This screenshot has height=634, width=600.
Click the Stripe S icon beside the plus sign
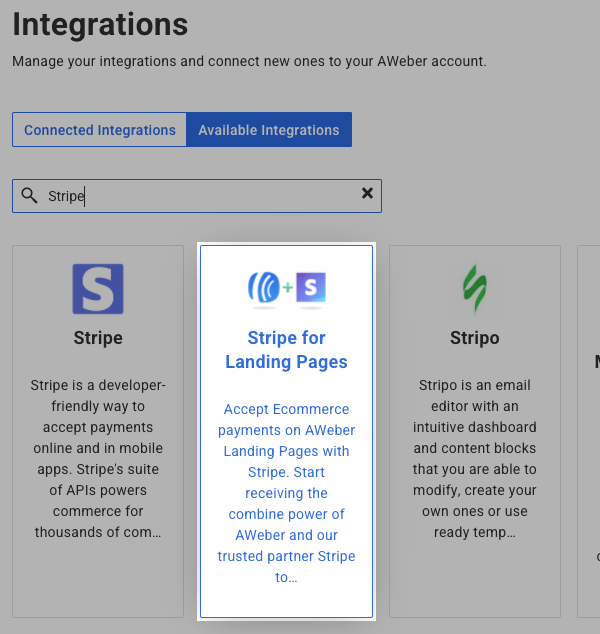click(x=311, y=288)
